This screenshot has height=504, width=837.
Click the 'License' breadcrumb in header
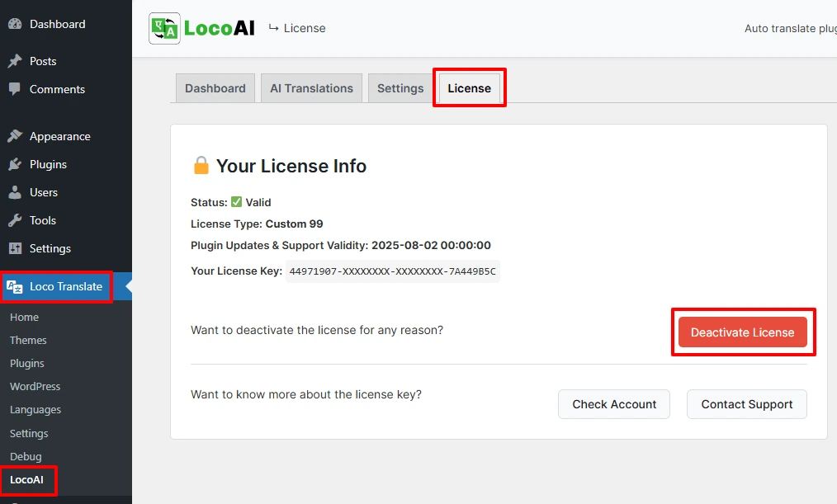[305, 28]
